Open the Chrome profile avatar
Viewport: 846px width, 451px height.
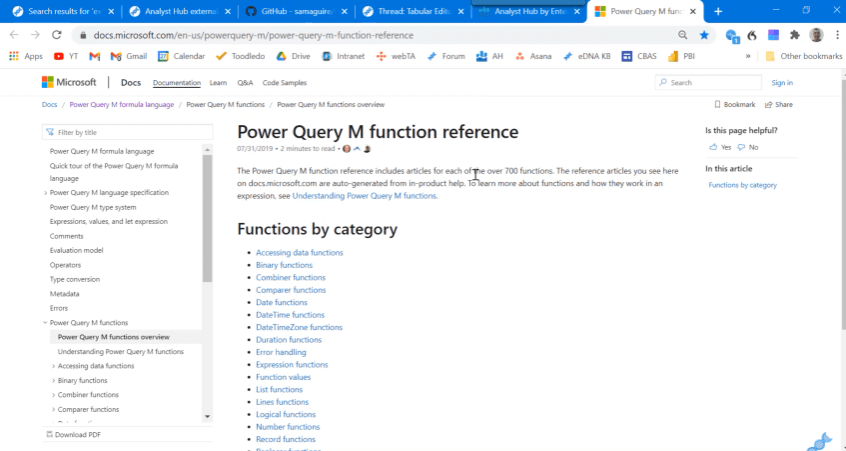tap(816, 35)
